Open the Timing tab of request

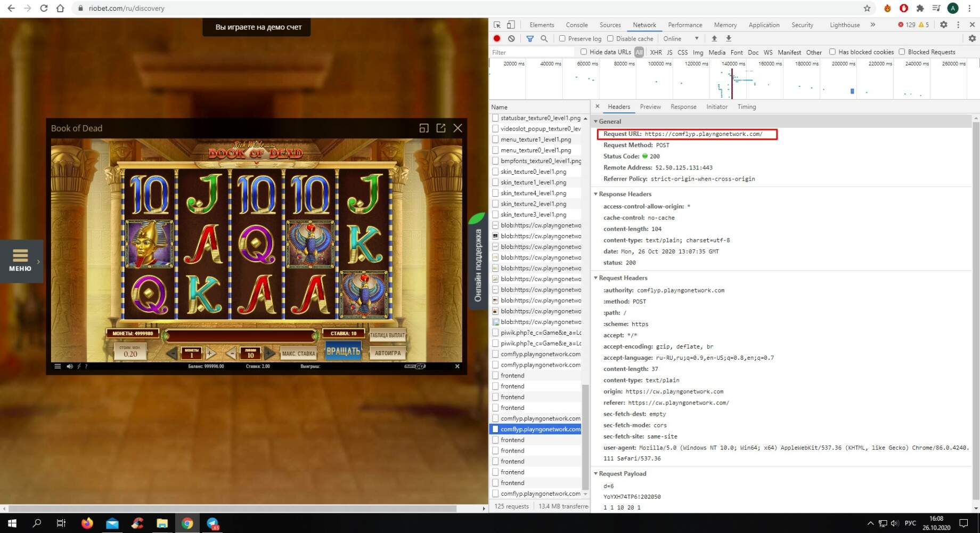click(x=747, y=107)
